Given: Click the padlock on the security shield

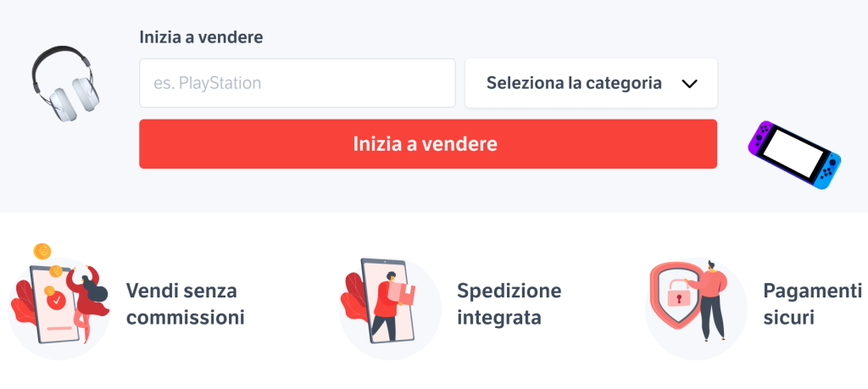Looking at the screenshot, I should 679,293.
